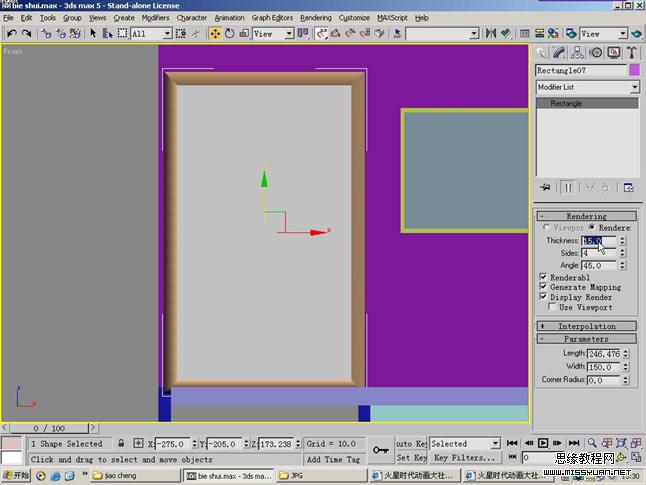Screen dimensions: 646x485
Task: Open the Display command panel tab
Action: [x=614, y=53]
